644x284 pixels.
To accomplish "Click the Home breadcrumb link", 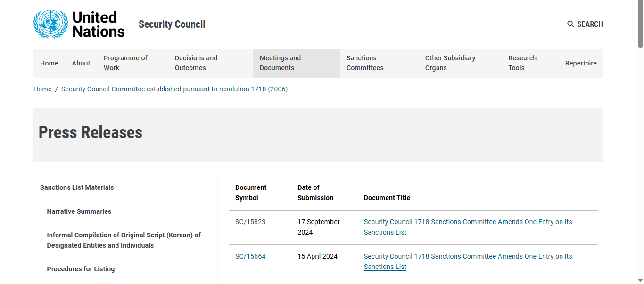I will click(x=42, y=89).
